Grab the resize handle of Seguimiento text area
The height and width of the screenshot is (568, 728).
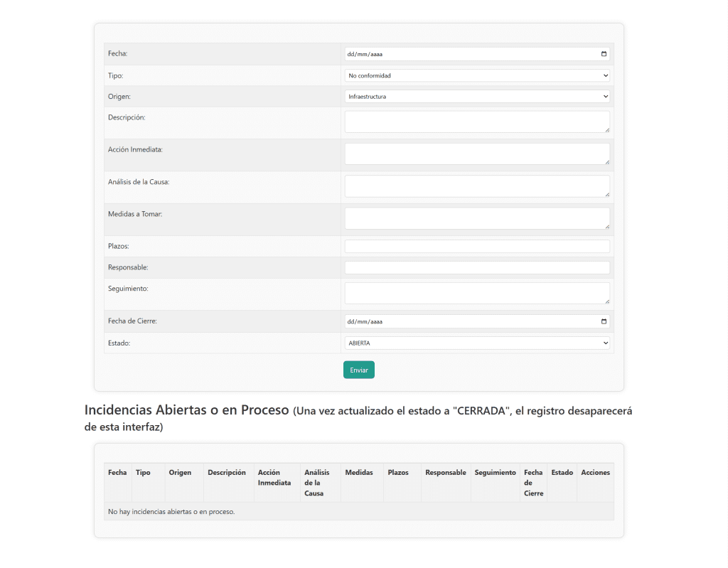pos(607,301)
